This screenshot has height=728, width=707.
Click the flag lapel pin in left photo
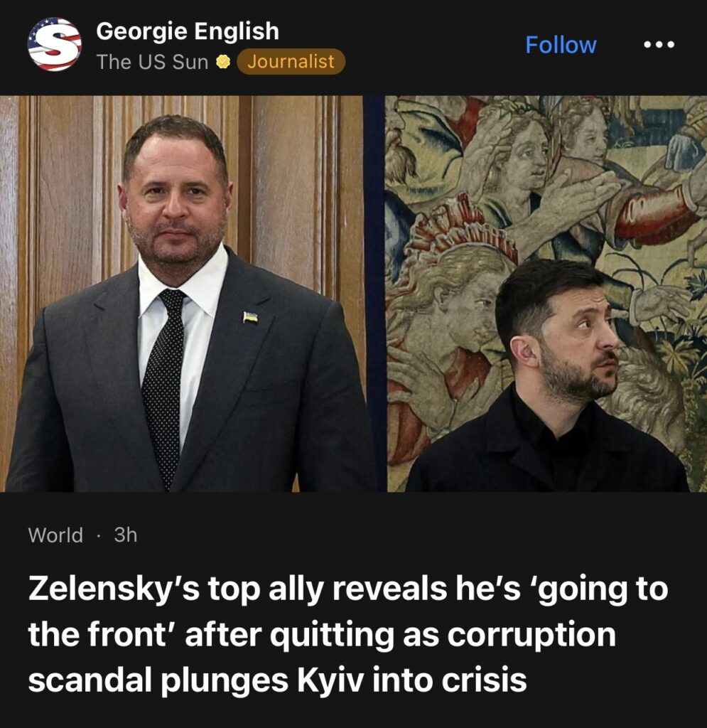click(x=251, y=318)
